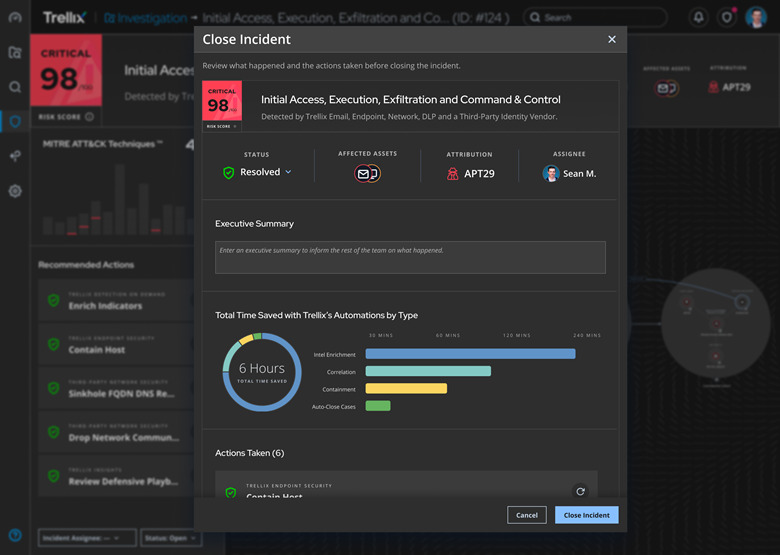
Task: Open the Incident Assignee dropdown
Action: [87, 538]
